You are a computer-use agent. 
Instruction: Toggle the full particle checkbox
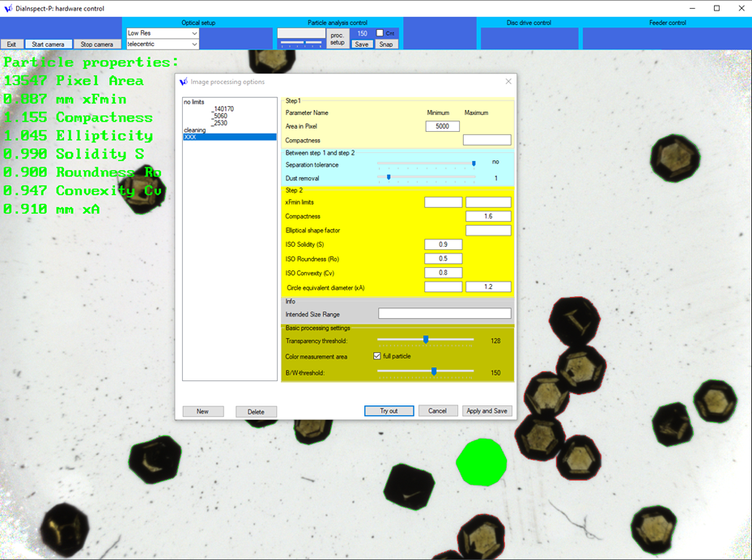click(377, 356)
